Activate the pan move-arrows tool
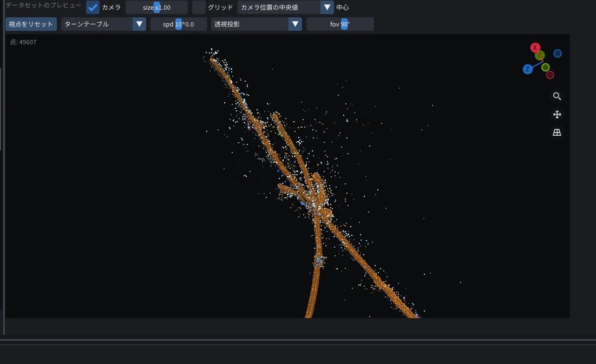The height and width of the screenshot is (364, 596). pos(557,114)
